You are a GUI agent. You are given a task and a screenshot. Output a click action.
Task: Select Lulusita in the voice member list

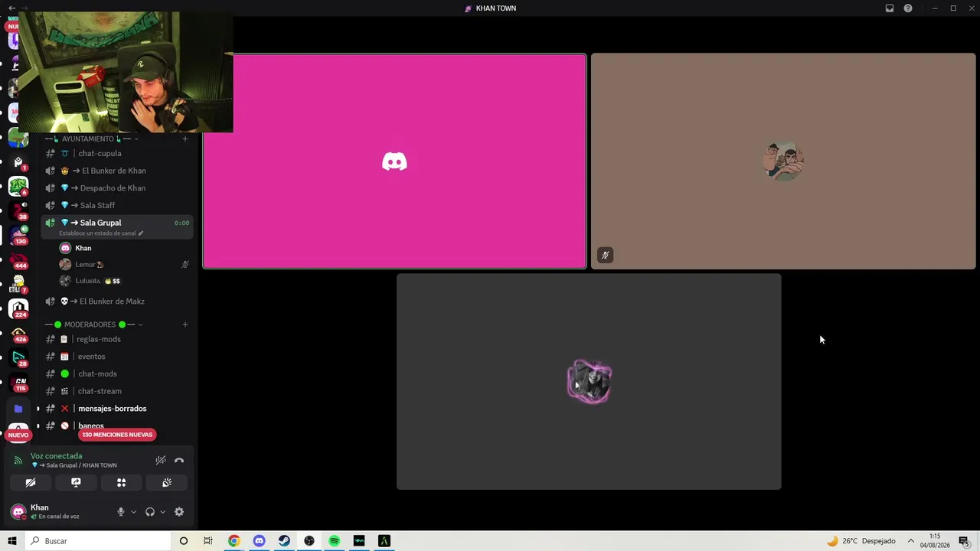coord(124,281)
